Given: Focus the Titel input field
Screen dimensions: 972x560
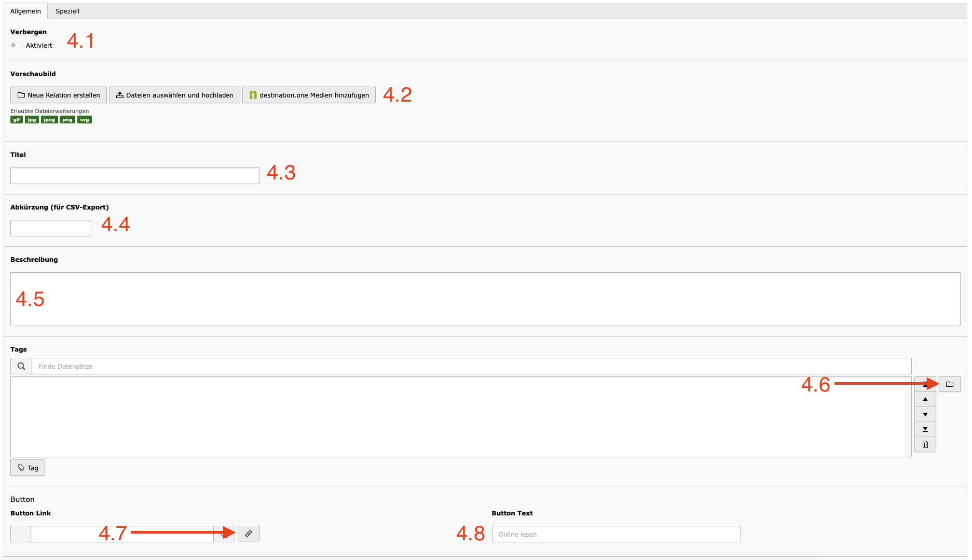Looking at the screenshot, I should pos(135,176).
